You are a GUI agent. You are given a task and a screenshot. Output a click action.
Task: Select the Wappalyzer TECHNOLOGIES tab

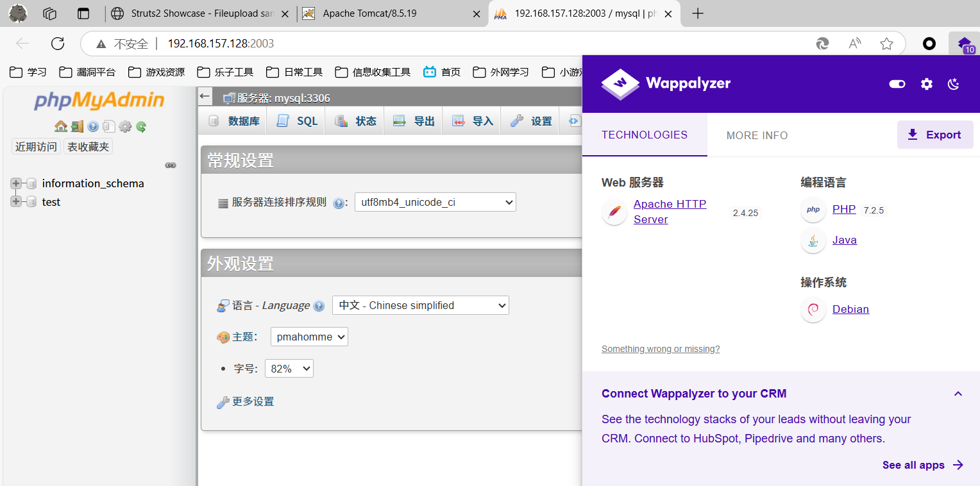coord(645,135)
